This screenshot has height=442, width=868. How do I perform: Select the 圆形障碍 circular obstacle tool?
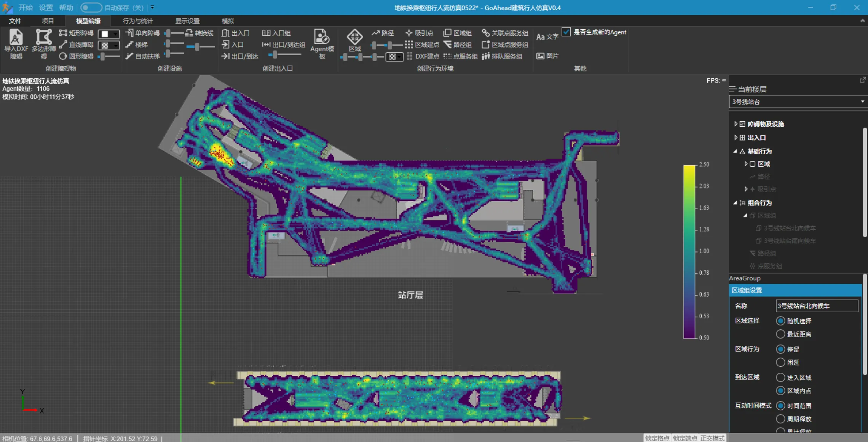[x=77, y=56]
